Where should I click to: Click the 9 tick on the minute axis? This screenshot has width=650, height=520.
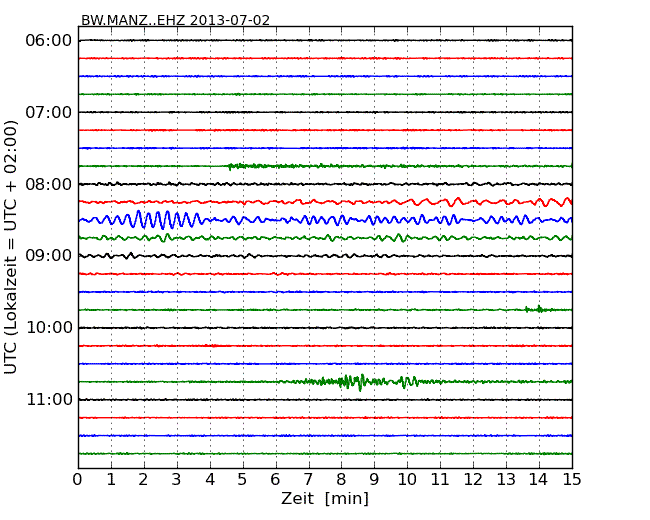[x=374, y=479]
